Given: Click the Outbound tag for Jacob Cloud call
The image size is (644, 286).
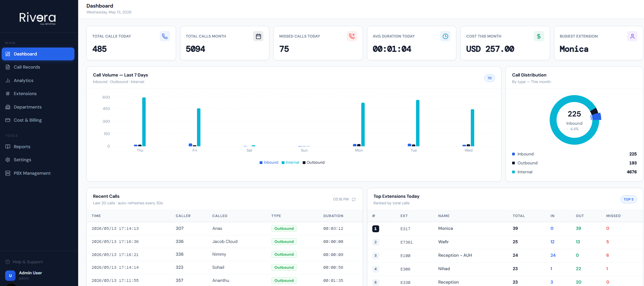Looking at the screenshot, I should tap(284, 242).
